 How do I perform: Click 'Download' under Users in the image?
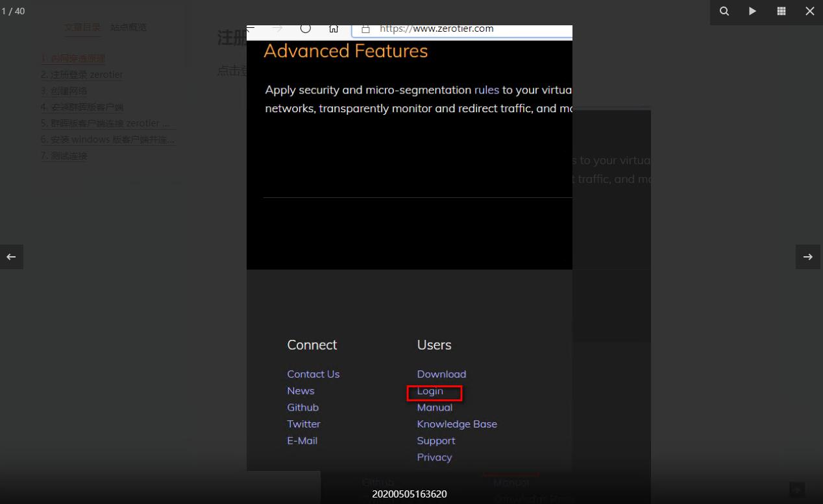[441, 374]
